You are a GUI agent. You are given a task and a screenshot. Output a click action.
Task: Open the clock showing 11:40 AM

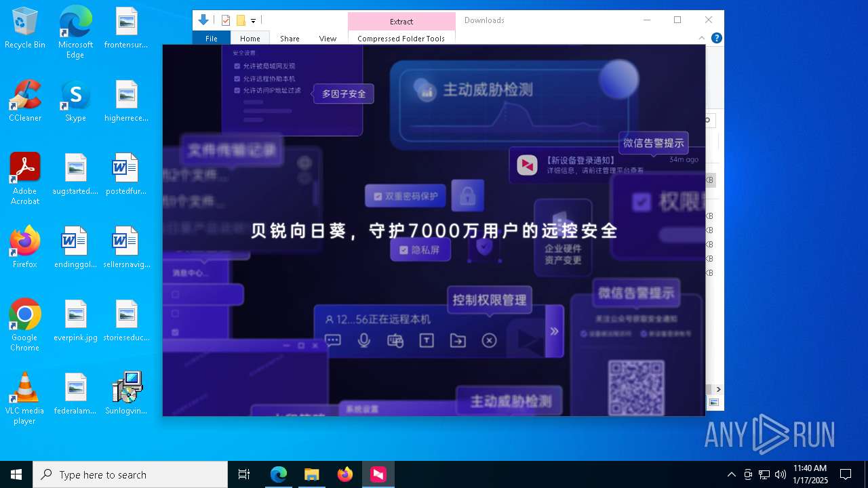810,474
